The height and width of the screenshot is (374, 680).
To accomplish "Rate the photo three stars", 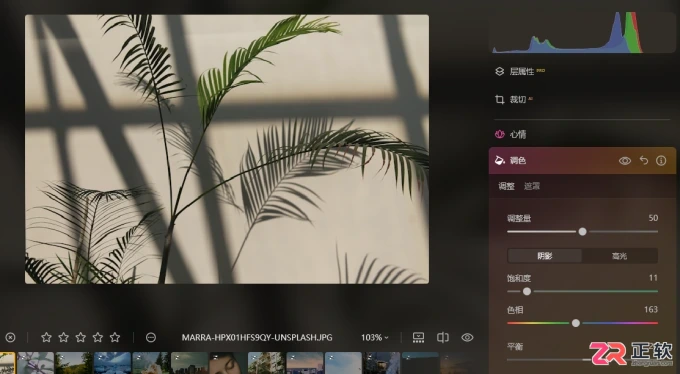I will [81, 338].
